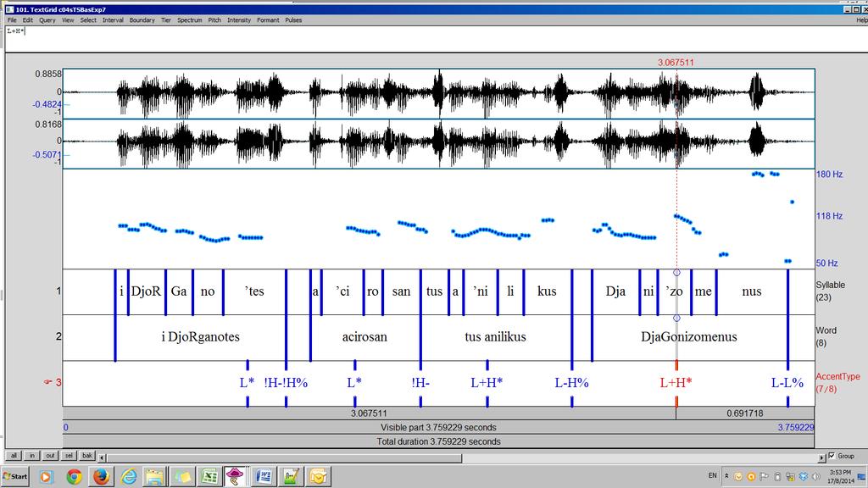Click the Dropbox tray icon
Viewport: 868px width, 488px height.
804,476
